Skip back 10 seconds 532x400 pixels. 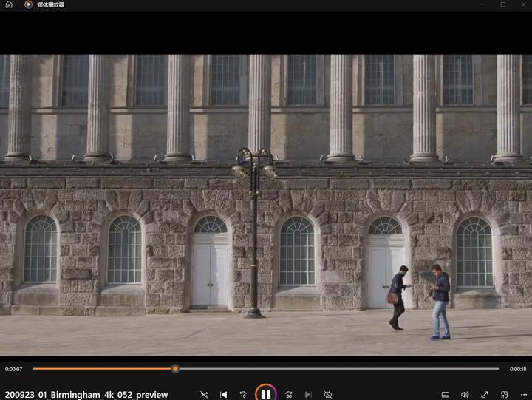point(243,395)
